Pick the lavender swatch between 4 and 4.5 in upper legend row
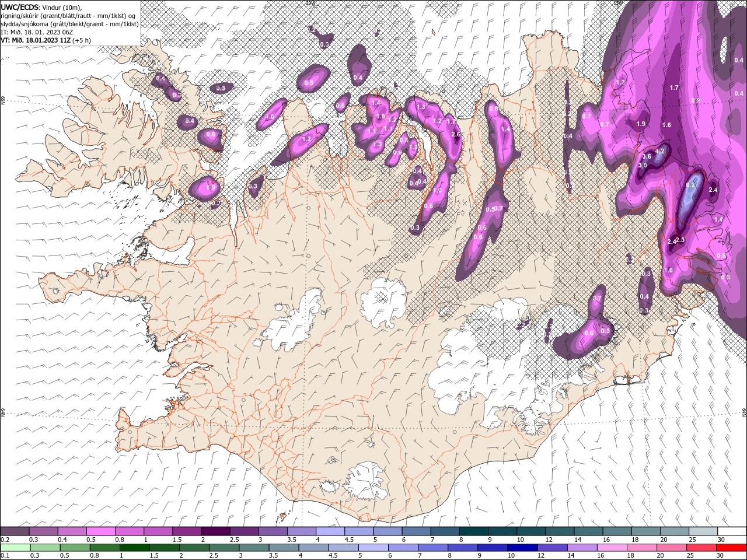The height and width of the screenshot is (560, 747). 330,531
